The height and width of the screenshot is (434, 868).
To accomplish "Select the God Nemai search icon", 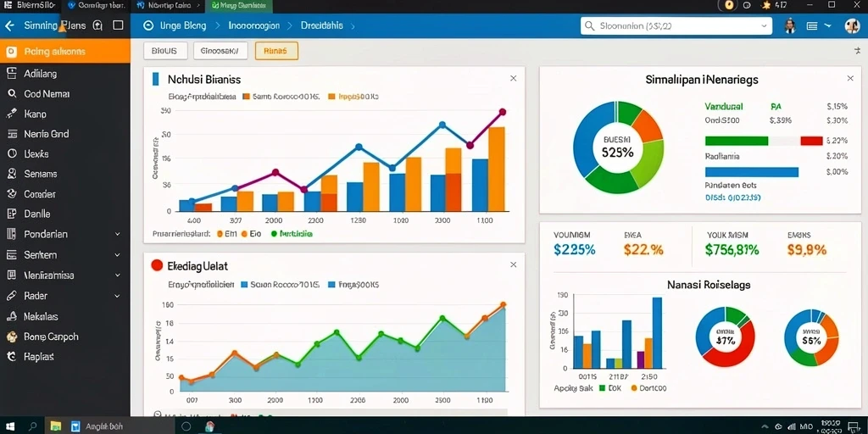I will coord(11,93).
